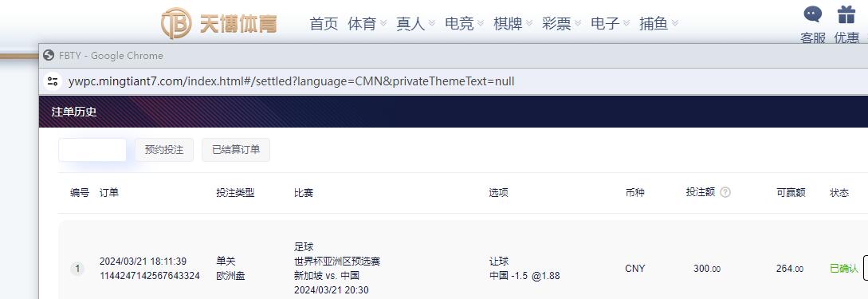The height and width of the screenshot is (299, 868).
Task: Click the 状态 column header
Action: [839, 193]
